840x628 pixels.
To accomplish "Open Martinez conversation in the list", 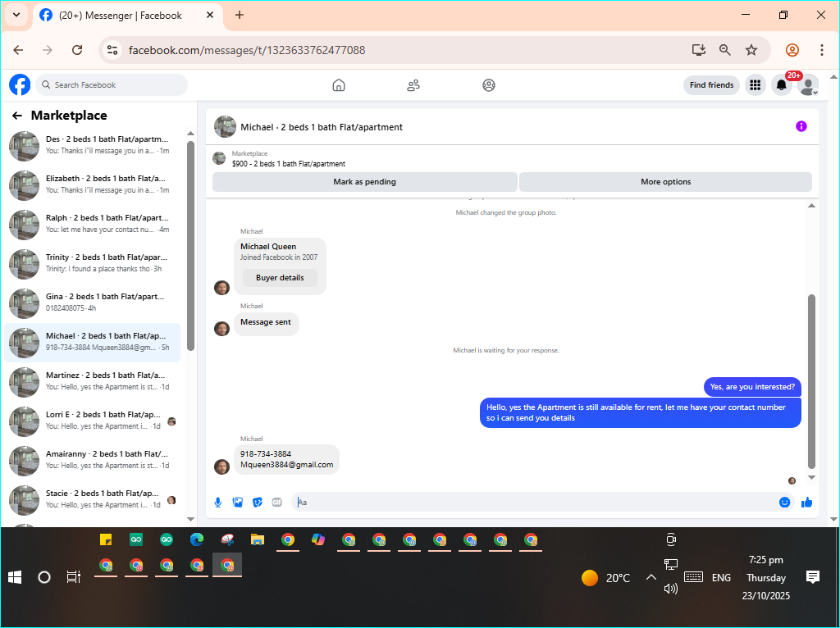I will click(94, 381).
